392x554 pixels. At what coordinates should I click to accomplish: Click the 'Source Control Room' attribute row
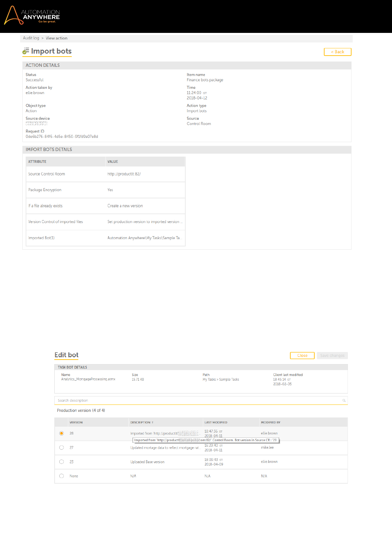point(106,174)
